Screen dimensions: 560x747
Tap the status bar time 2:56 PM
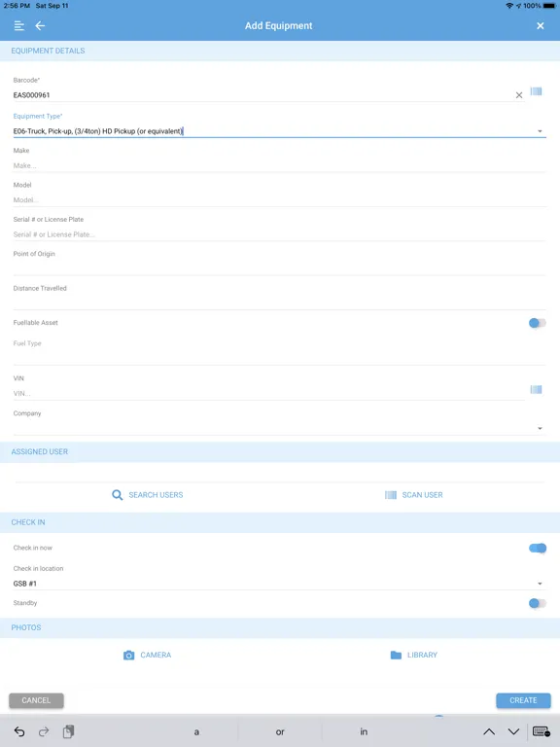[x=17, y=6]
